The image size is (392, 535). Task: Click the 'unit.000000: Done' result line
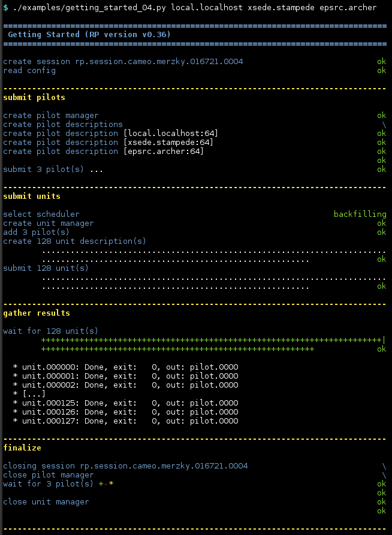click(x=126, y=367)
